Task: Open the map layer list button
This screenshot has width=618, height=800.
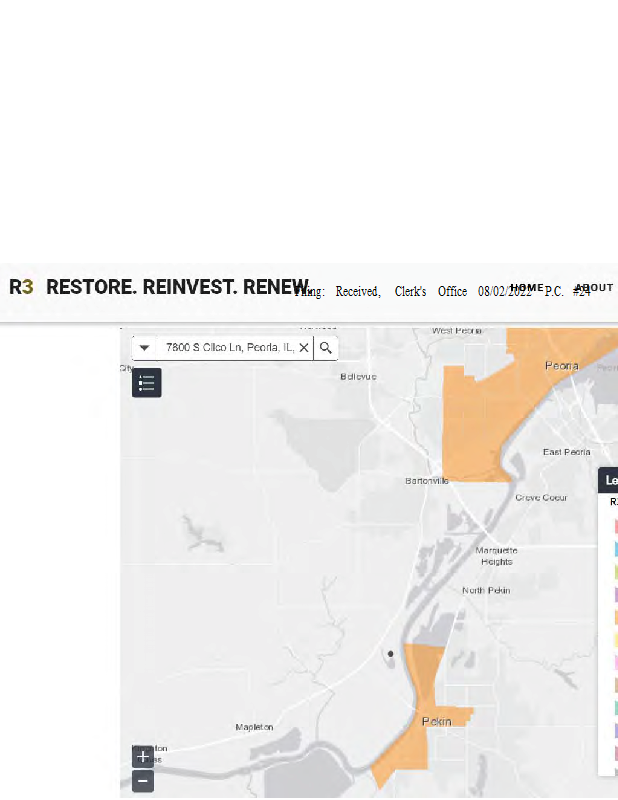Action: 147,382
